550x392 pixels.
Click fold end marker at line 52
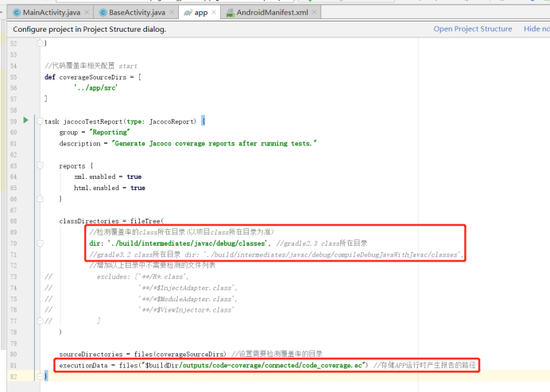[x=40, y=43]
